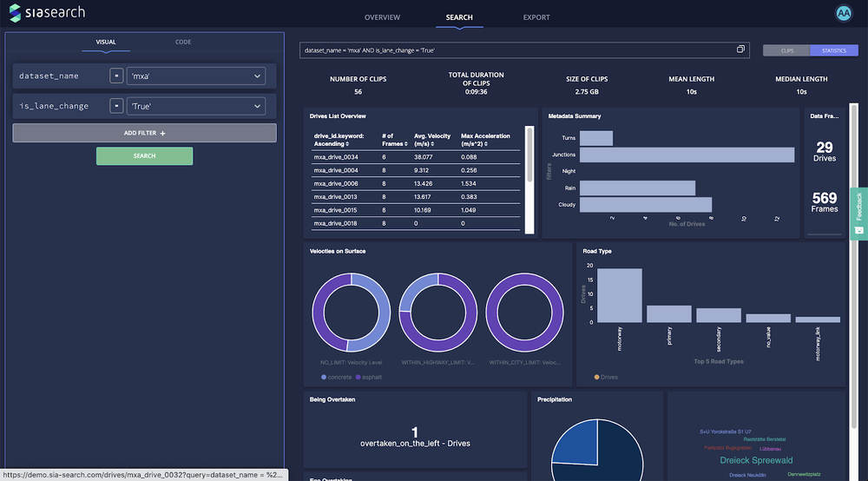Switch to VISUAL filter tab

coord(106,42)
